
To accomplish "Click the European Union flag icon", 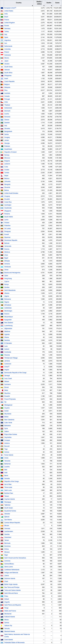I will tap(2, 8).
